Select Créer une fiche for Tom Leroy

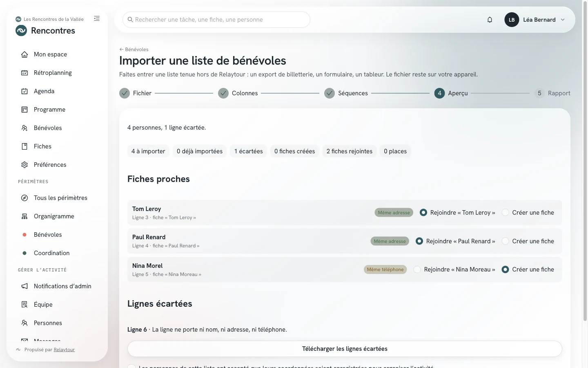click(505, 213)
